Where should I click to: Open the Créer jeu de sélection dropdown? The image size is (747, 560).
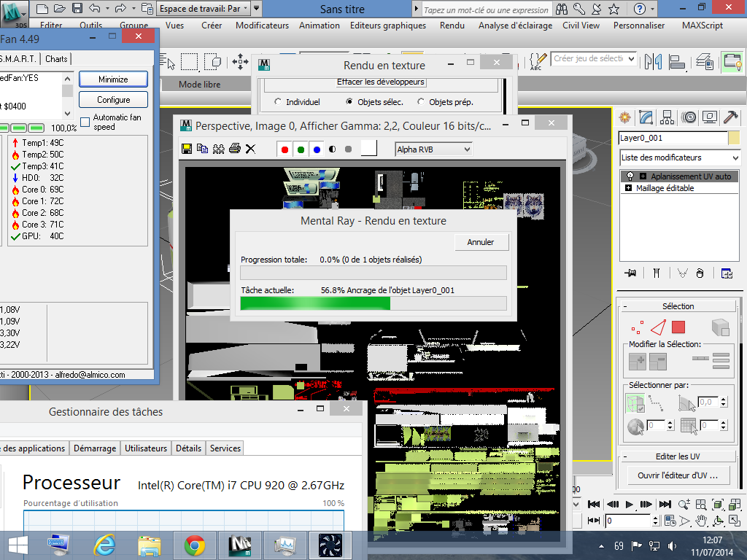click(594, 58)
